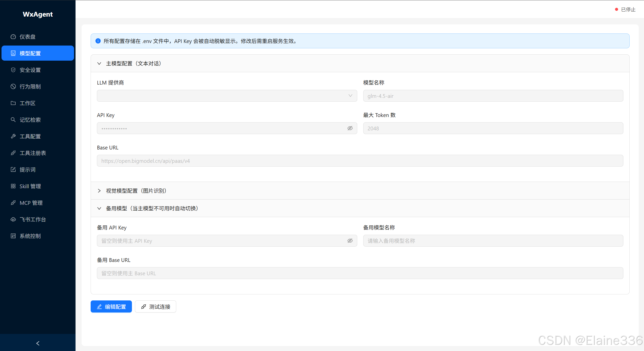Open MCP 管理 in the sidebar
Screen dimensions: 644x351
[x=38, y=203]
